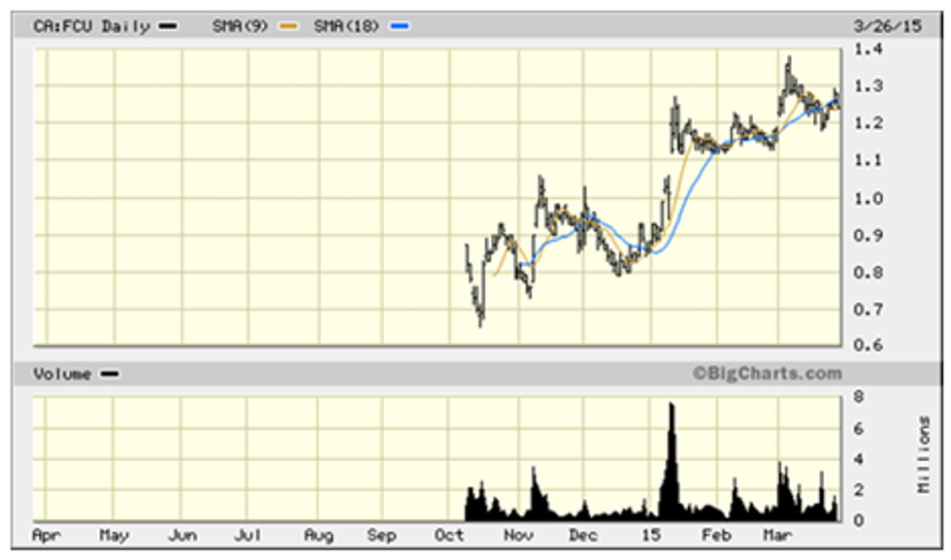Click the tallest volume spike bar

670,456
